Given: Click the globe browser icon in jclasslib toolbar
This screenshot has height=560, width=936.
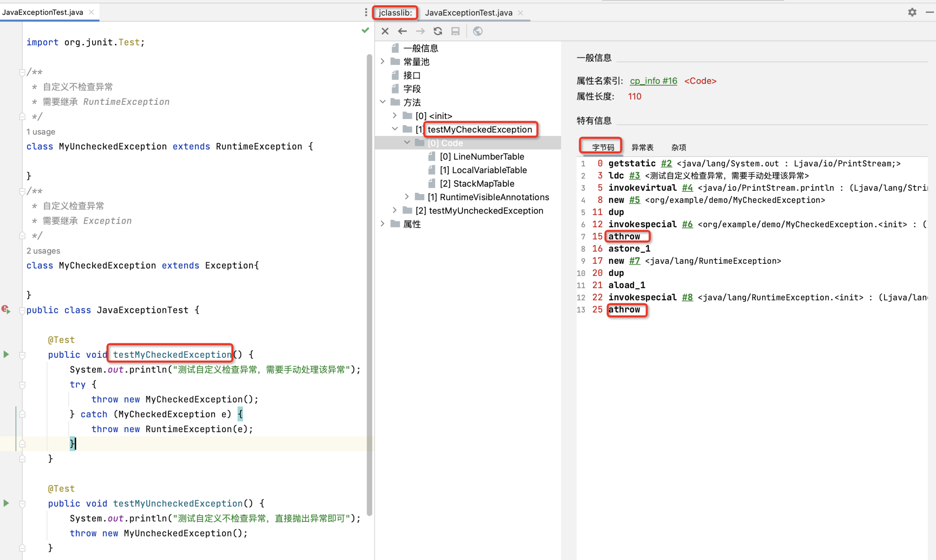Looking at the screenshot, I should [x=478, y=31].
